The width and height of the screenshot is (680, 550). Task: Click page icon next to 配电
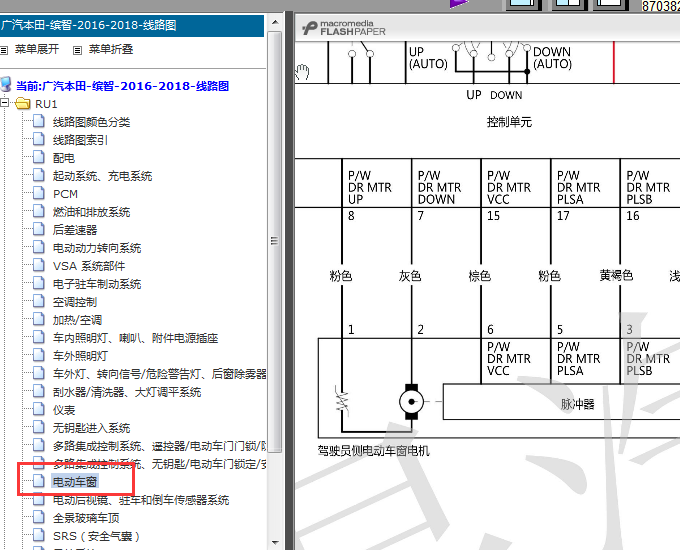[39, 157]
